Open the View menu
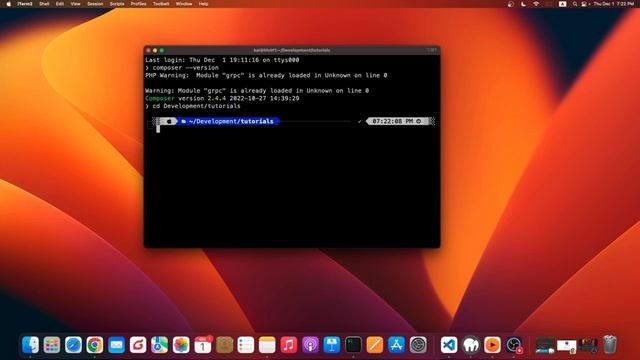The image size is (640, 360). point(76,4)
